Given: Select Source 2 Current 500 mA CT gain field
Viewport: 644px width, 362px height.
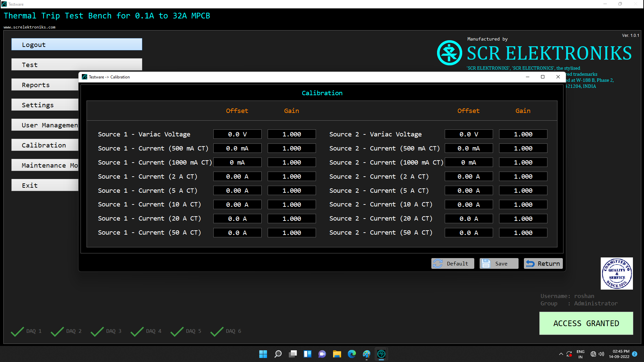Looking at the screenshot, I should (x=523, y=148).
